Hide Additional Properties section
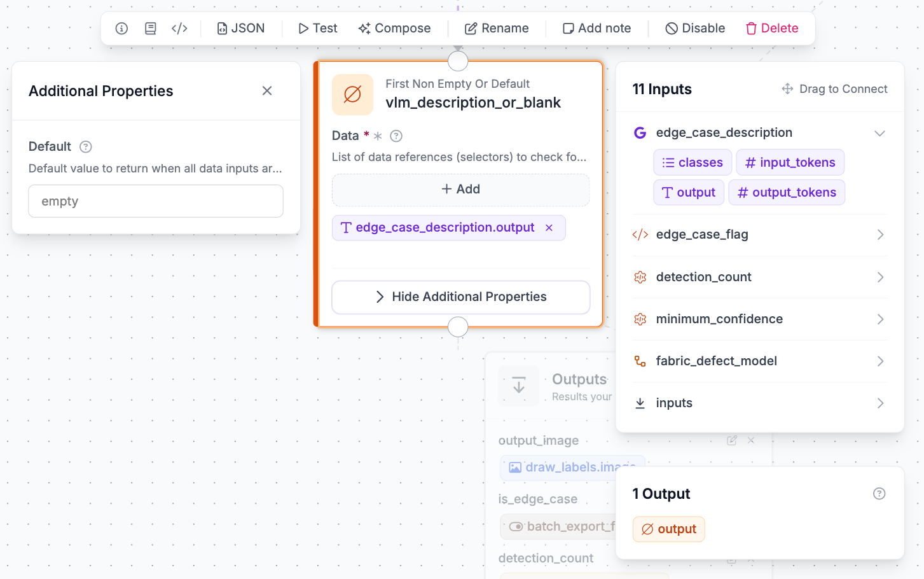 coord(461,297)
